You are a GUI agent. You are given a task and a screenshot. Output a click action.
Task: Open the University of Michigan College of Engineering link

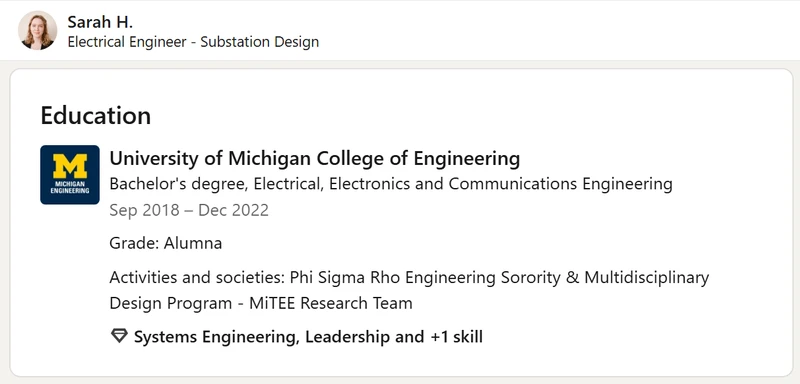[314, 159]
